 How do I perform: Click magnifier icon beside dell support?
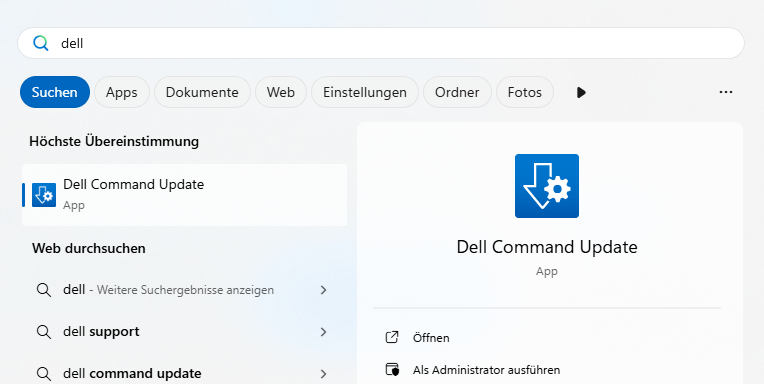click(44, 332)
